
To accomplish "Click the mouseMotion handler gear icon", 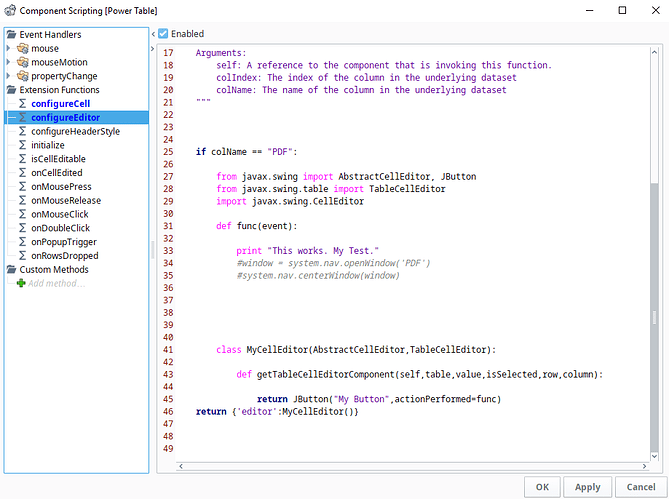I will point(23,62).
